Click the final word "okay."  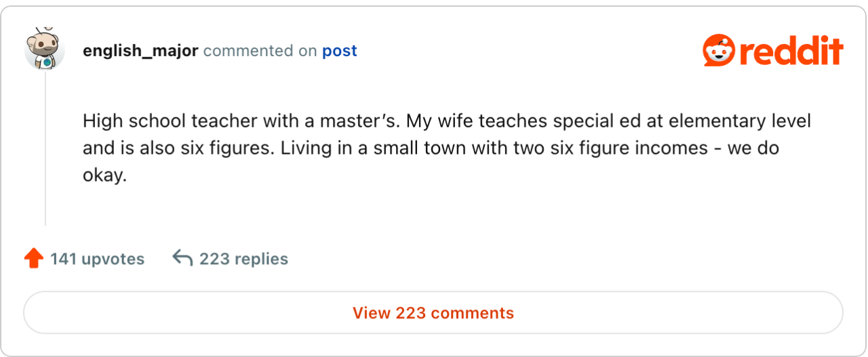(x=105, y=175)
